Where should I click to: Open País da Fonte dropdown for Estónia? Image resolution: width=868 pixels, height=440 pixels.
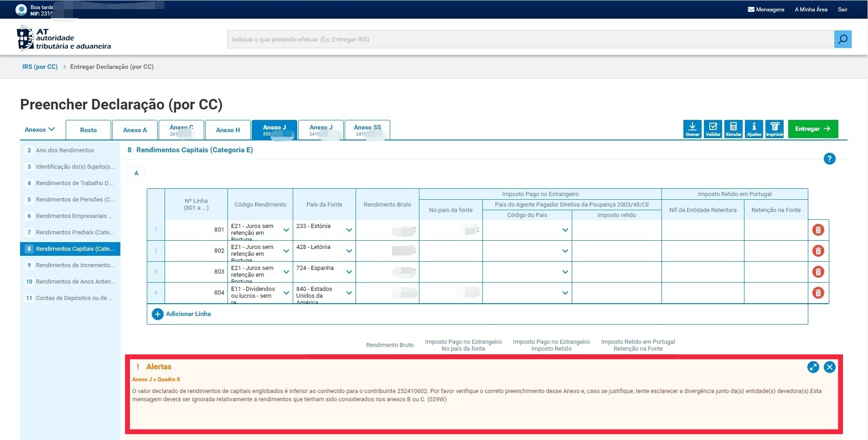[349, 230]
